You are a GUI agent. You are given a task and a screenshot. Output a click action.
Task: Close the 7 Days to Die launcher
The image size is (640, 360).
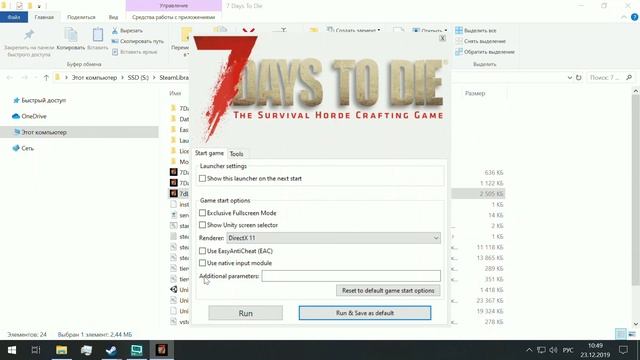(442, 38)
